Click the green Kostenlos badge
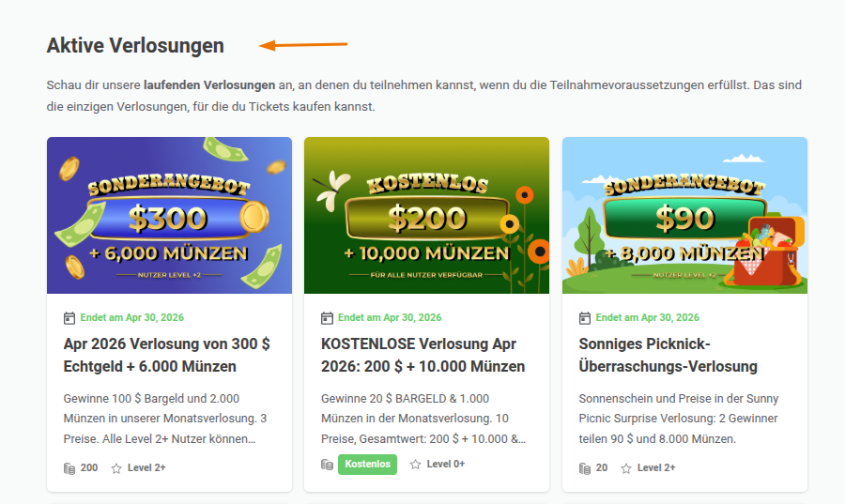The height and width of the screenshot is (504, 845). click(367, 465)
